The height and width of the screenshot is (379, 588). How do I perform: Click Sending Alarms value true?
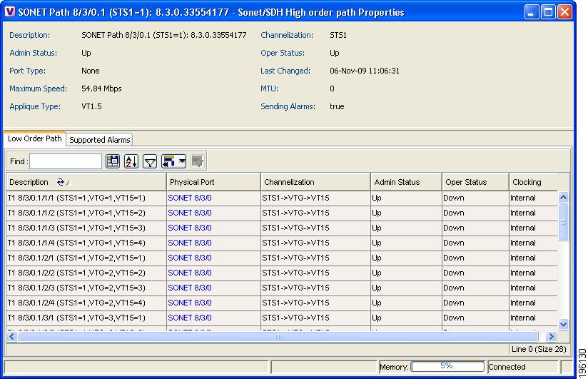[337, 106]
